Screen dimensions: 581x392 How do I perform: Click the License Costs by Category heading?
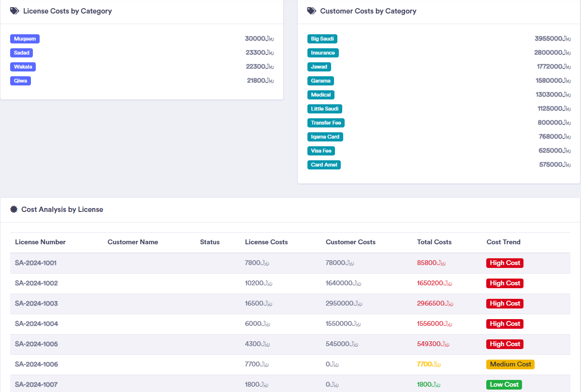click(x=68, y=11)
